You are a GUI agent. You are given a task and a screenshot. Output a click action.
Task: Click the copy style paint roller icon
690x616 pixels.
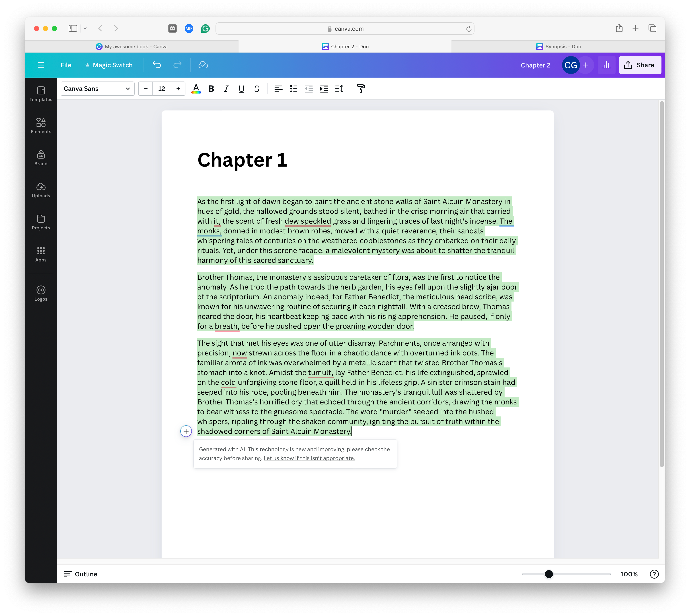[361, 89]
